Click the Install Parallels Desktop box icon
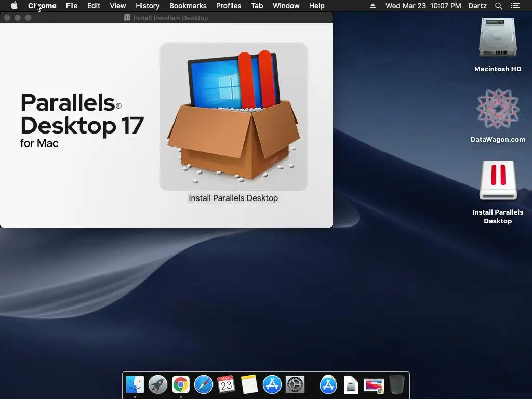This screenshot has height=399, width=532. (234, 116)
